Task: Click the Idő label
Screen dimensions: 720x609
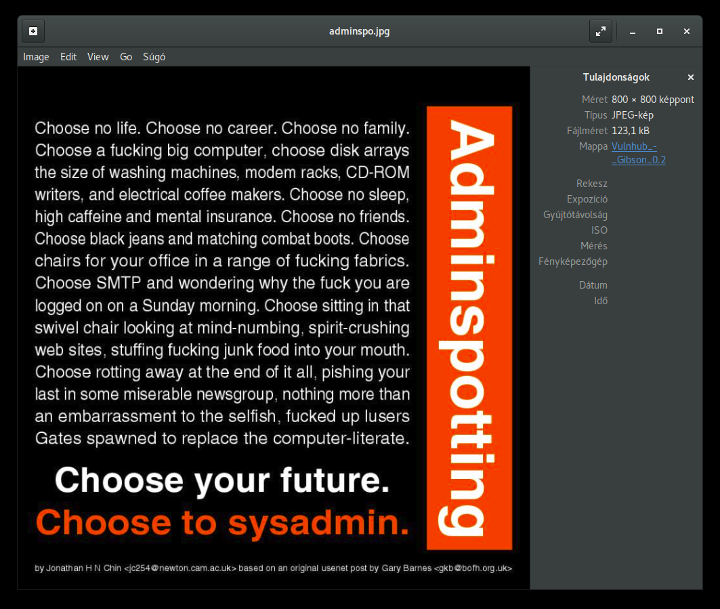Action: click(x=601, y=301)
